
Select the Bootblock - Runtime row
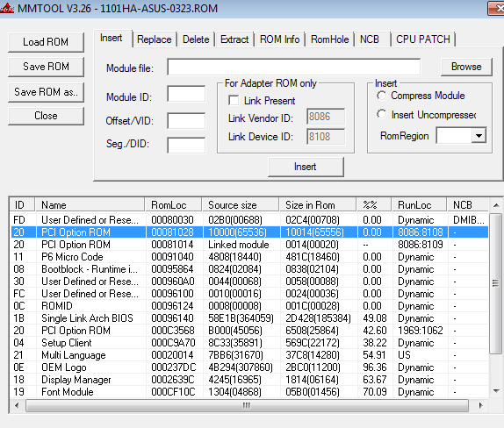[x=249, y=269]
